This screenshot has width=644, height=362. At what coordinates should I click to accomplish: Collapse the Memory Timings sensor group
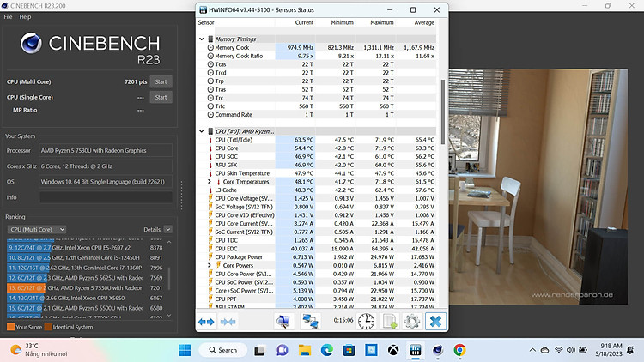tap(202, 39)
